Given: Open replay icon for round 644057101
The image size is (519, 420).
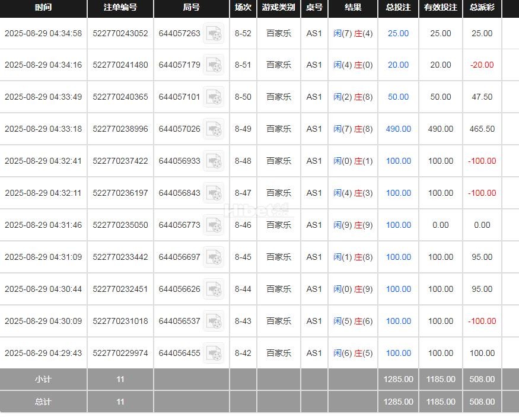Looking at the screenshot, I should pyautogui.click(x=214, y=97).
